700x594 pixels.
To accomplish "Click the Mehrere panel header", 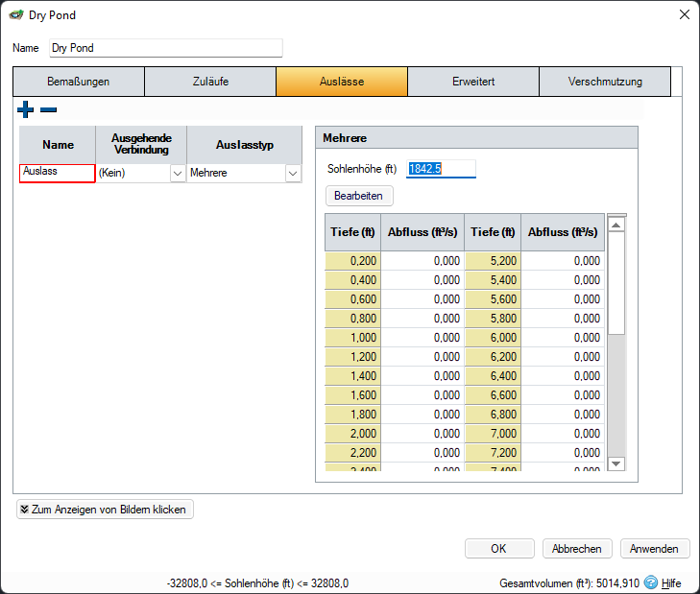I will [476, 138].
